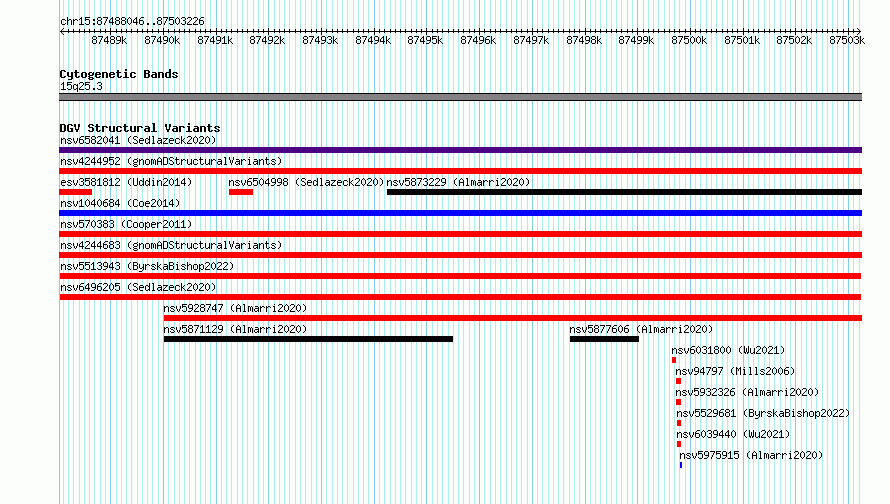This screenshot has width=890, height=504.
Task: Click the gray 15q25.3 cytogenetic band bar
Action: pyautogui.click(x=460, y=97)
